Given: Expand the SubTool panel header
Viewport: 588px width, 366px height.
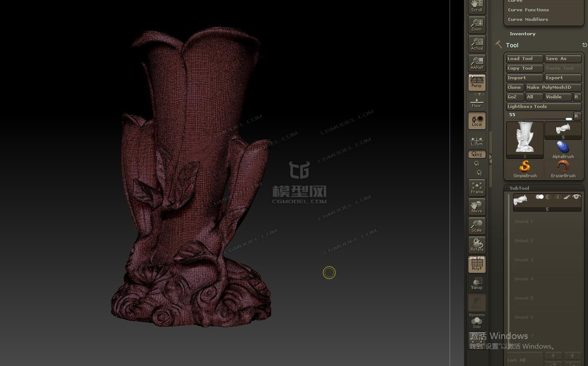Looking at the screenshot, I should (519, 188).
